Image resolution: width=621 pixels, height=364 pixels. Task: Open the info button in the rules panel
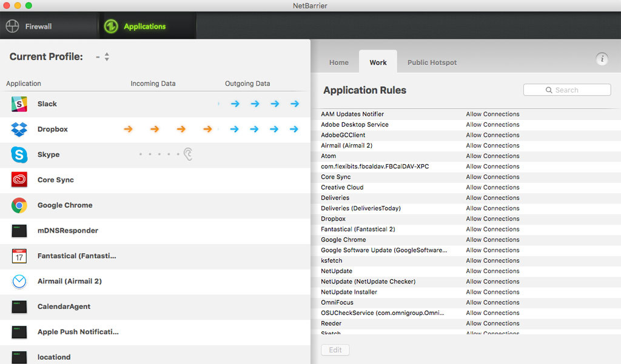pos(602,59)
